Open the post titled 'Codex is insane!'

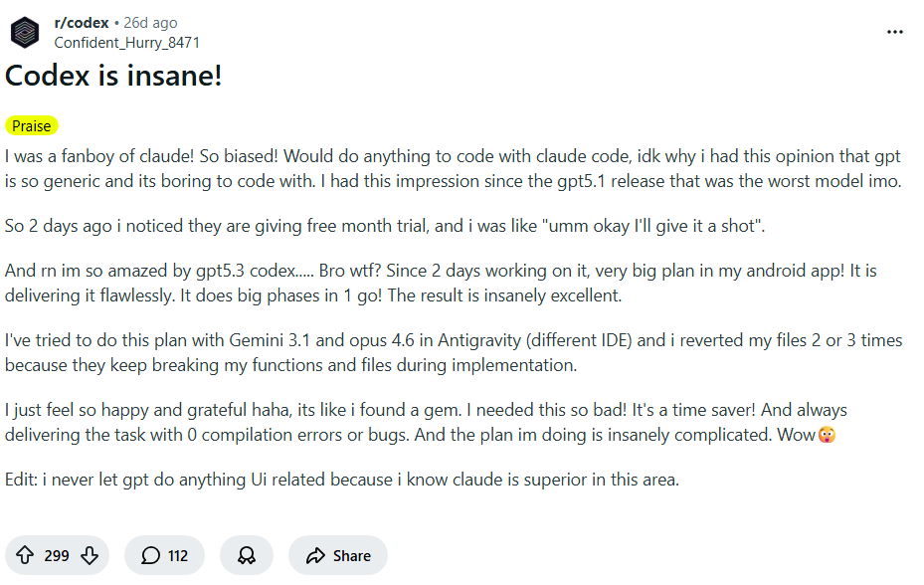[x=112, y=76]
